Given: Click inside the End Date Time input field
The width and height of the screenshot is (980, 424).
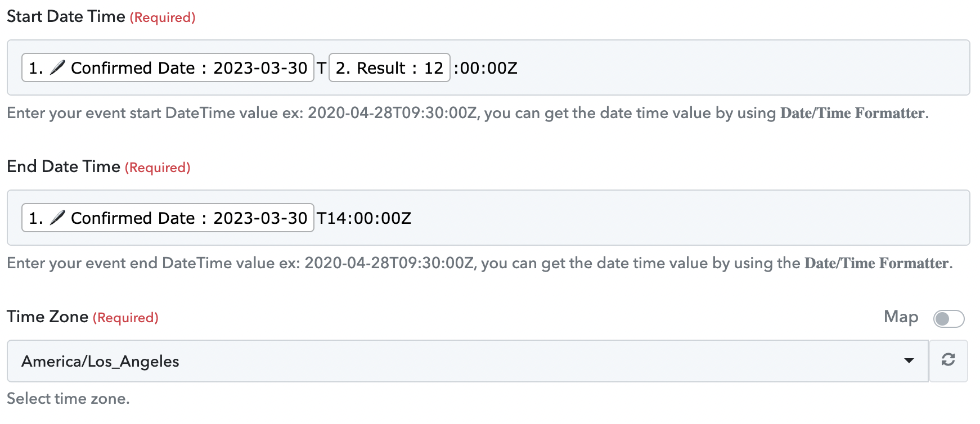Looking at the screenshot, I should pyautogui.click(x=675, y=218).
